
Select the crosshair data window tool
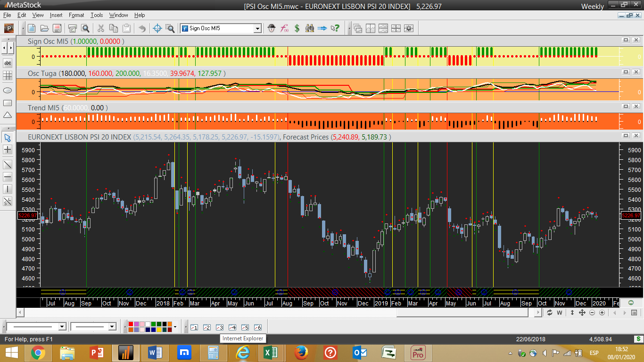click(158, 28)
